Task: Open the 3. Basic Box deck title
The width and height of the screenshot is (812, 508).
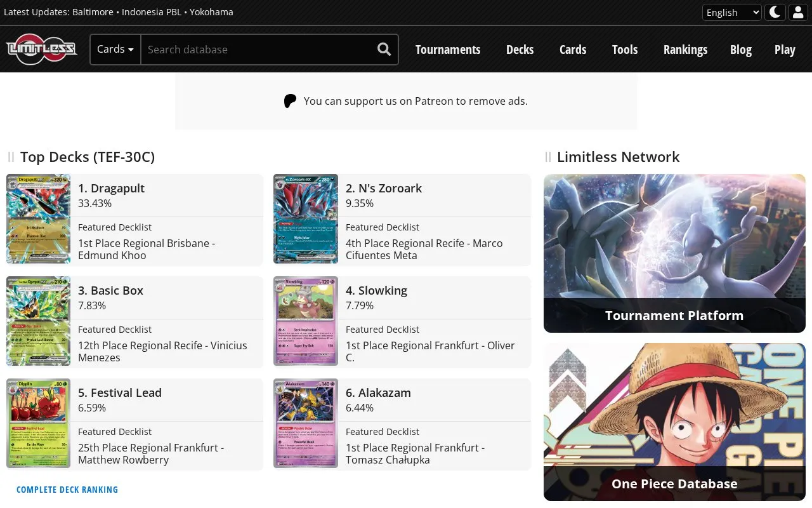Action: coord(110,290)
